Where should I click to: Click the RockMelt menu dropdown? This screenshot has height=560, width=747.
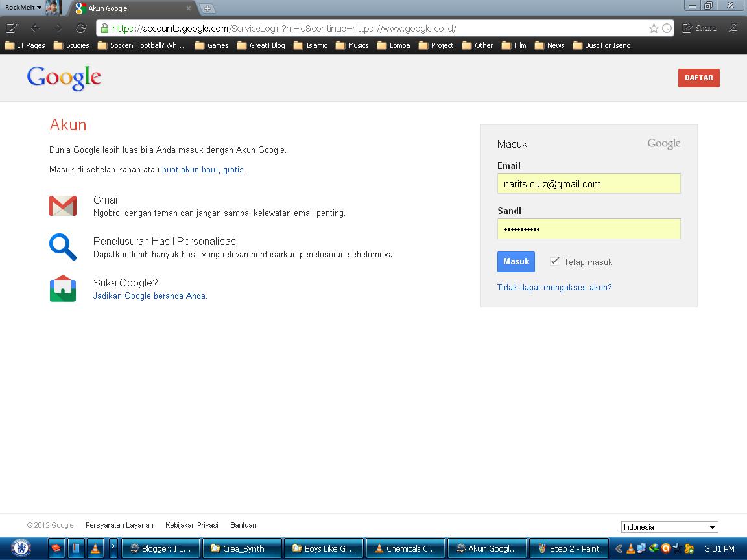click(x=23, y=7)
